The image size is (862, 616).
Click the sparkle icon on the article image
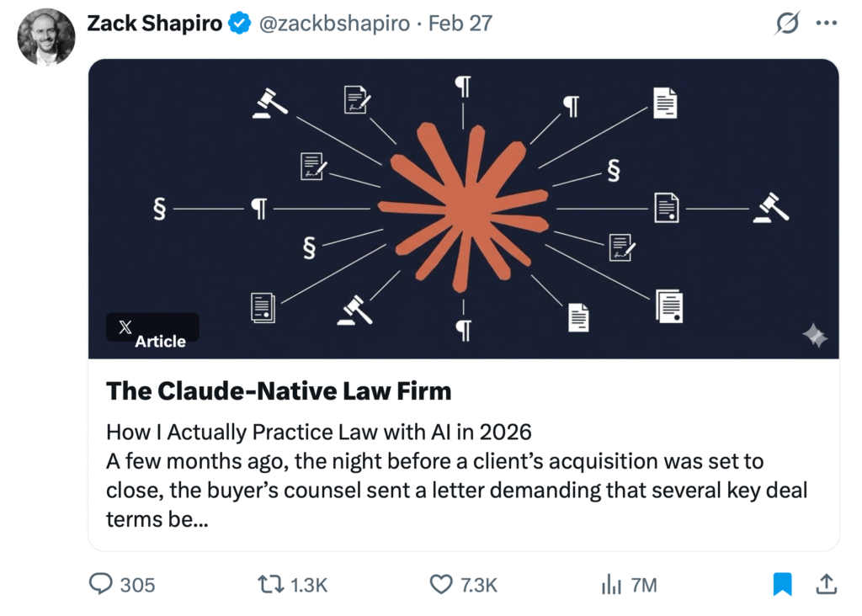point(814,337)
